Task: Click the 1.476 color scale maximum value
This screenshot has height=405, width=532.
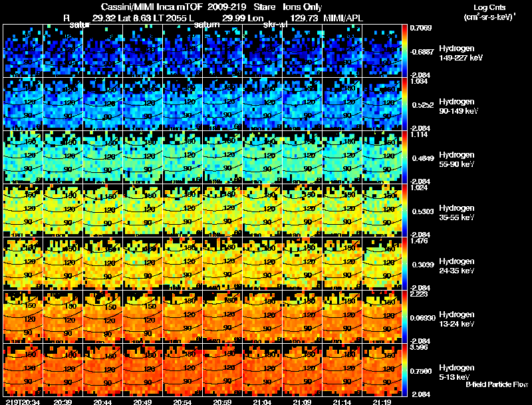Action: (419, 241)
